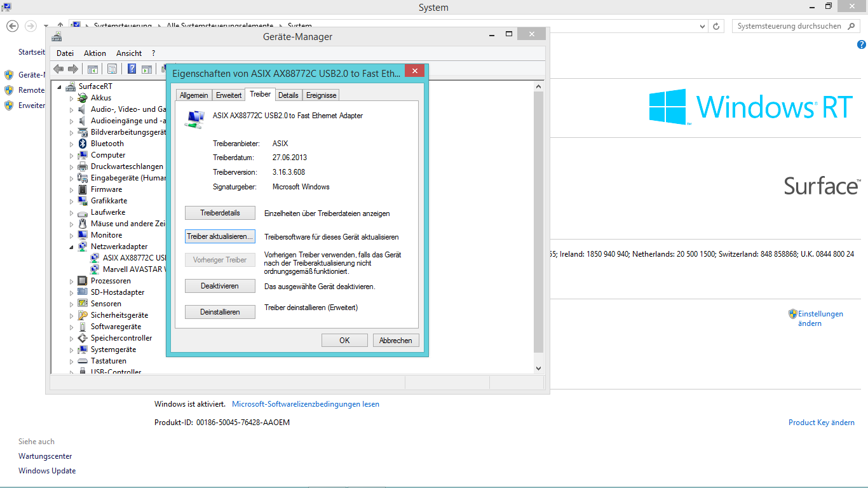Expand the Bildverarbeitungsgeräte category
This screenshot has height=488, width=868.
[x=72, y=132]
